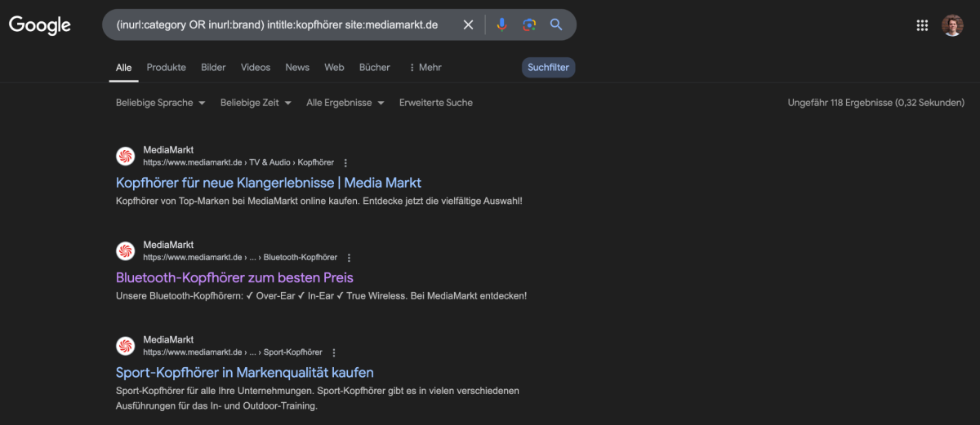Click MediaMarkt favicon of Sport-Kopfhörer result

pyautogui.click(x=126, y=345)
